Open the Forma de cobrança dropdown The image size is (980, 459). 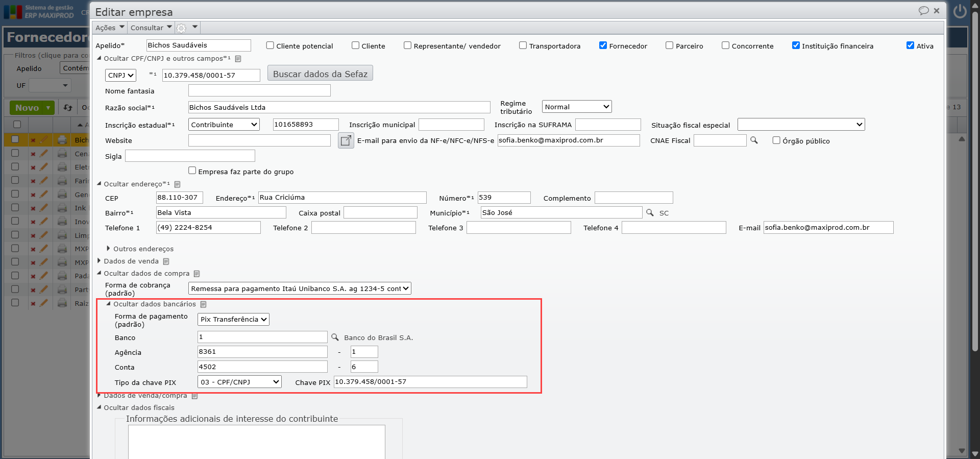coord(300,288)
